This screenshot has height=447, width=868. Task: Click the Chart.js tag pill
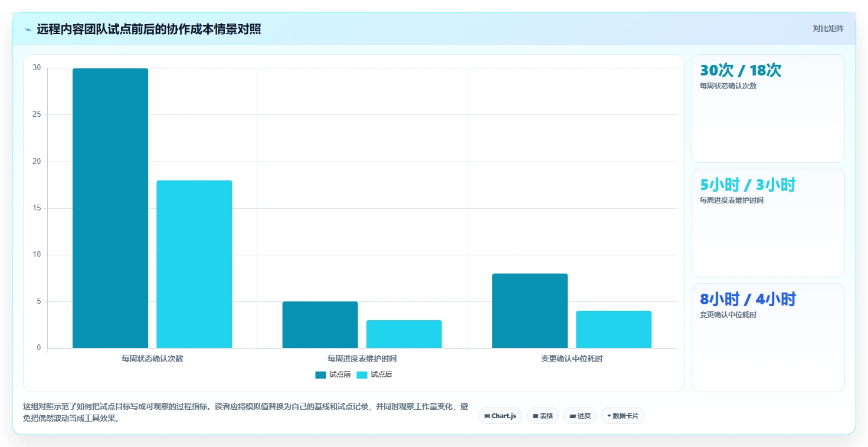tap(500, 416)
